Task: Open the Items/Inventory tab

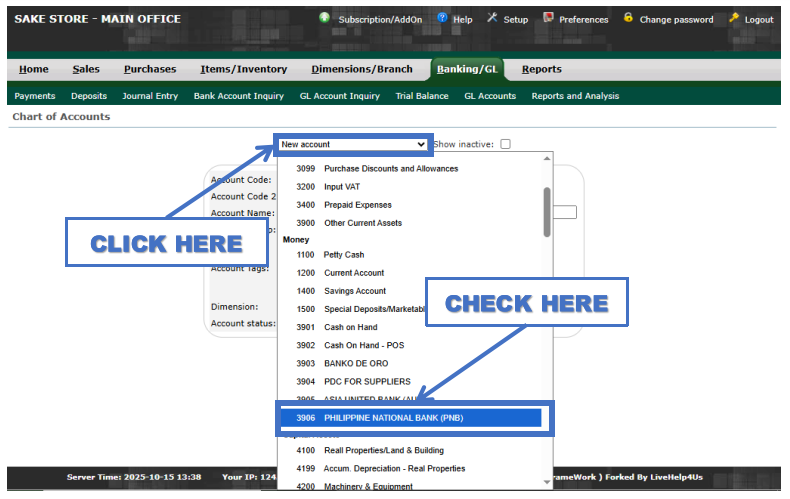Action: (243, 69)
